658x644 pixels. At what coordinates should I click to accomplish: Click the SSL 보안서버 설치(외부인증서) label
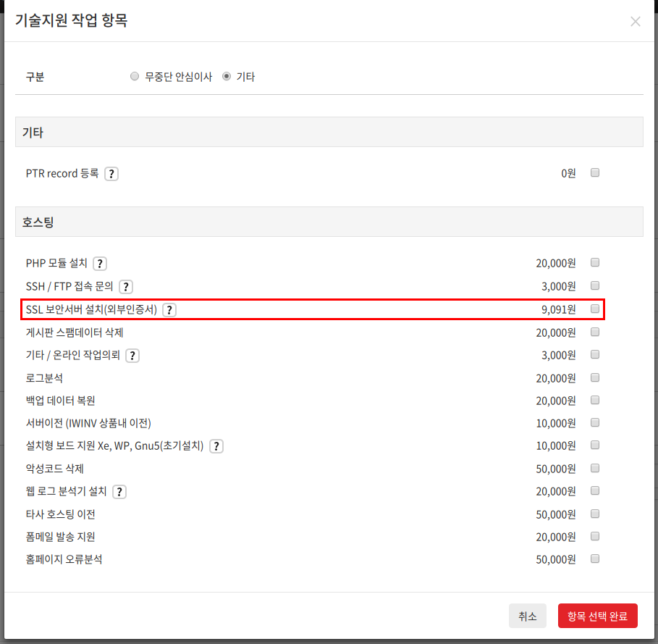(91, 309)
